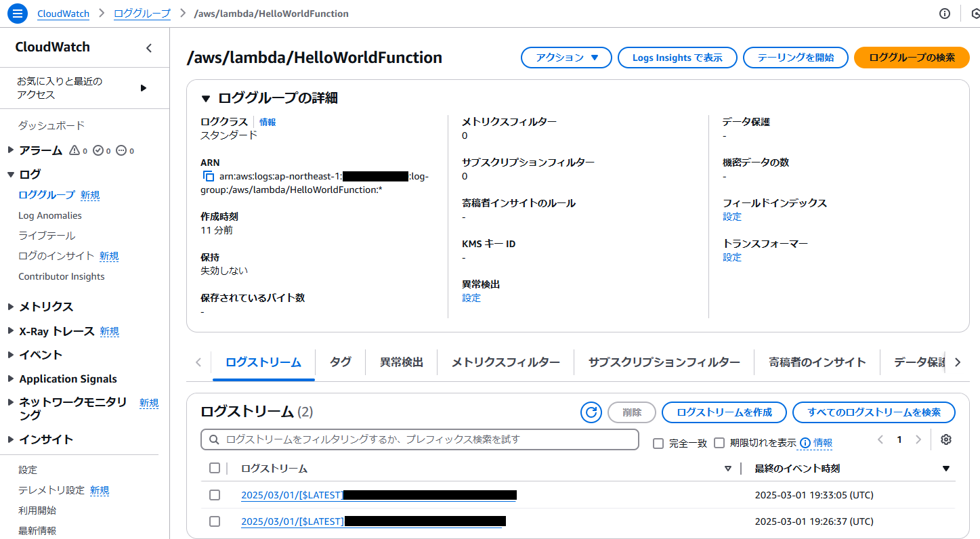Collapse the CloudWatch sidebar with the chevron
Screen dimensions: 980x539
pyautogui.click(x=149, y=48)
